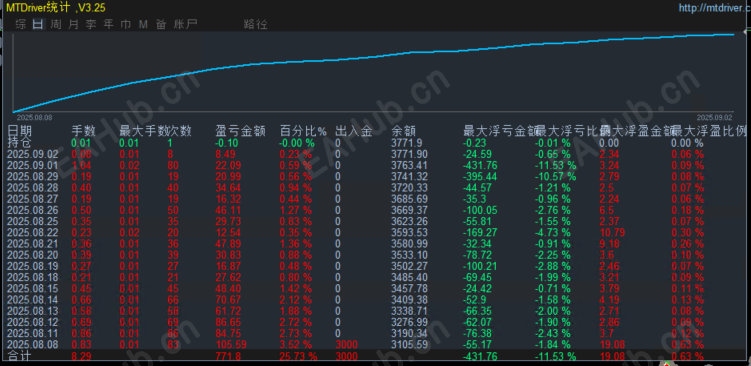This screenshot has width=751, height=366.
Task: Click the chart start date 2025.08.08
Action: point(34,117)
